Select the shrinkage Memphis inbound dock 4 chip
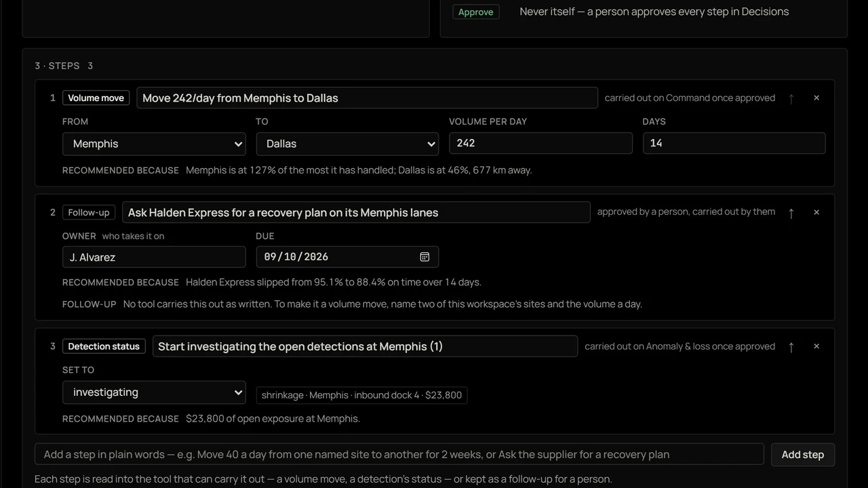Screen dimensions: 868x488 click(x=361, y=395)
